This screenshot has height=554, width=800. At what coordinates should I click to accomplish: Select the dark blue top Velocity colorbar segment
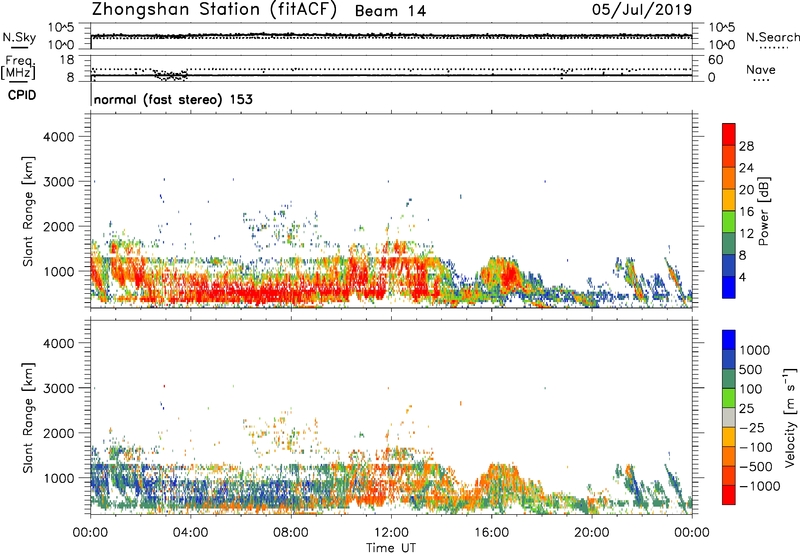pyautogui.click(x=730, y=341)
